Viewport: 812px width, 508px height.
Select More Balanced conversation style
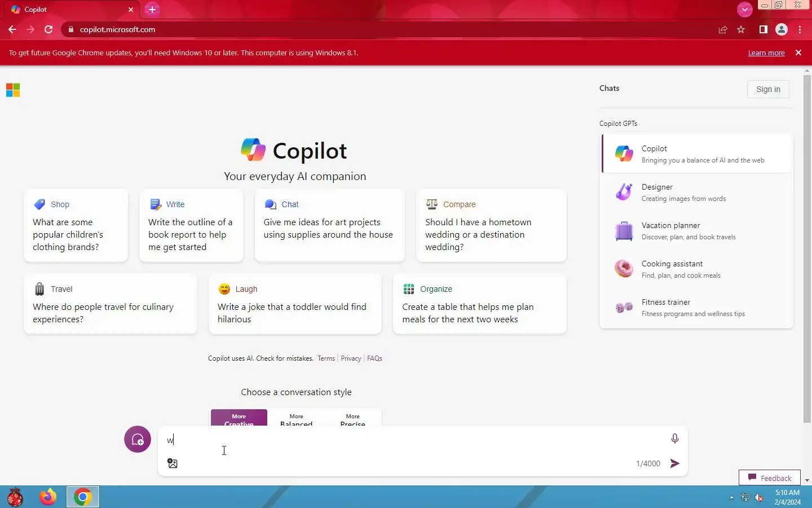(296, 418)
